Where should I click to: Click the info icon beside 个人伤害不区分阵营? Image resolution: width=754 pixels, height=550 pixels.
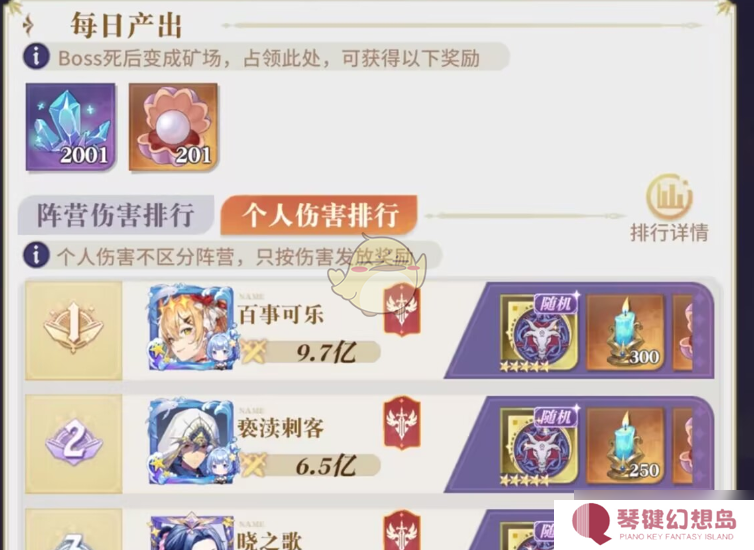point(36,255)
